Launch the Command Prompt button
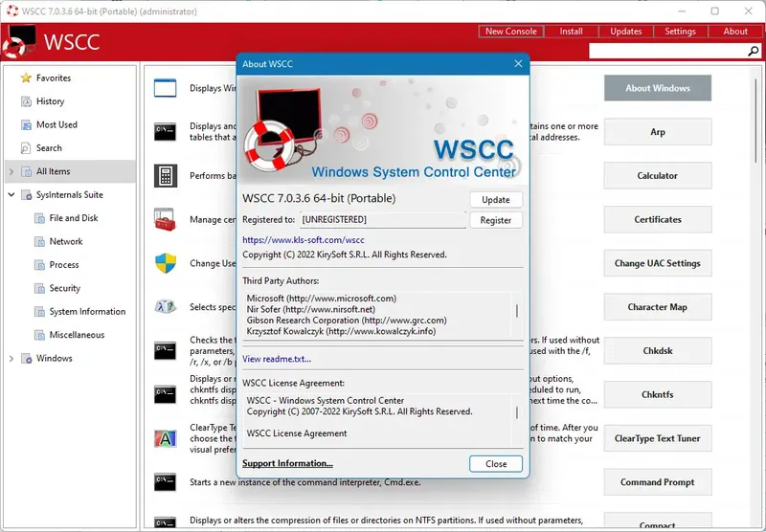Viewport: 766px width, 532px height. pos(658,482)
